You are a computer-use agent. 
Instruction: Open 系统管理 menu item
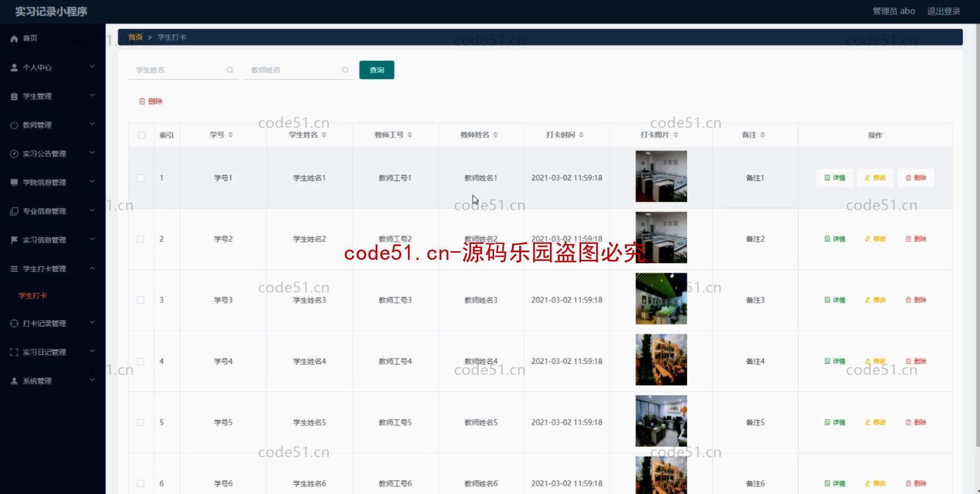(x=53, y=381)
